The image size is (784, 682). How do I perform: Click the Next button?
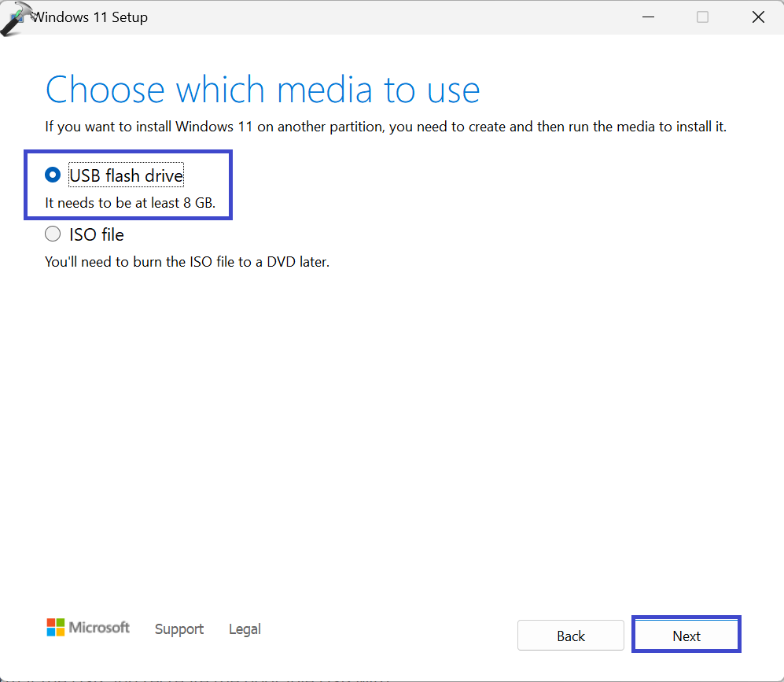click(x=686, y=635)
